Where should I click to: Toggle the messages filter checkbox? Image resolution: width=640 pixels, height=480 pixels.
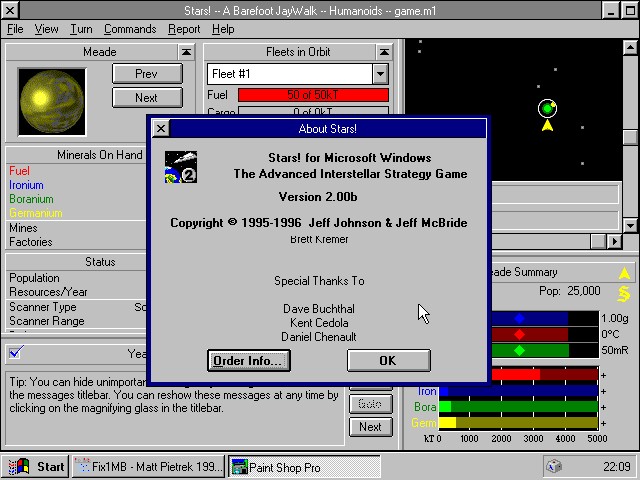coord(16,353)
